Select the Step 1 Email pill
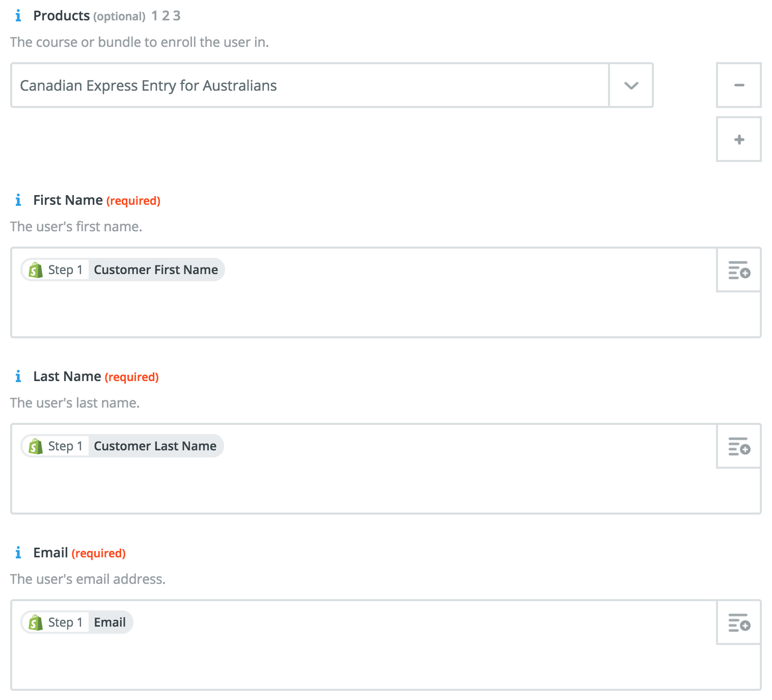Viewport: 772px width, 700px height. (x=77, y=622)
